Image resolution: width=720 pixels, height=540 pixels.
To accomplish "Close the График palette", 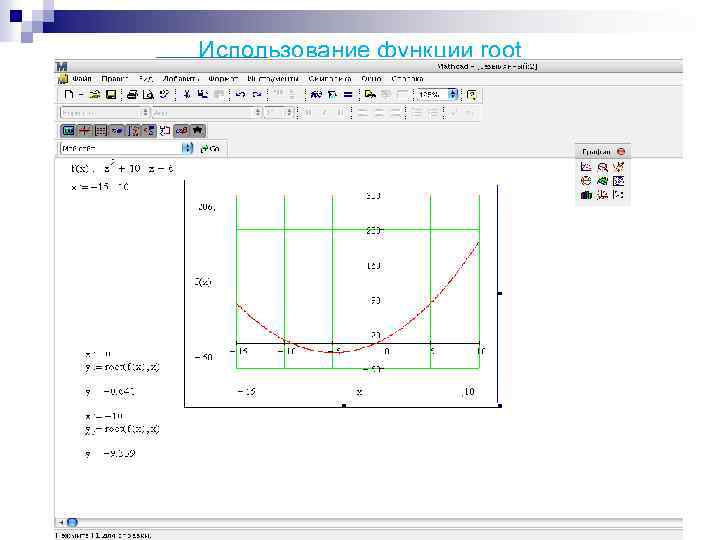I will pyautogui.click(x=621, y=152).
